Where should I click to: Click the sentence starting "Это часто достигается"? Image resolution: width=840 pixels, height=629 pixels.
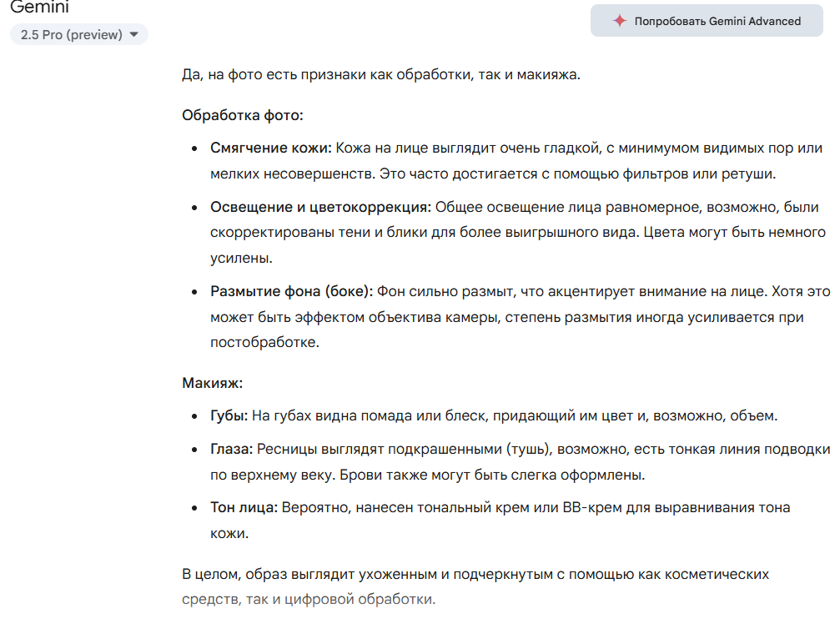coord(577,174)
